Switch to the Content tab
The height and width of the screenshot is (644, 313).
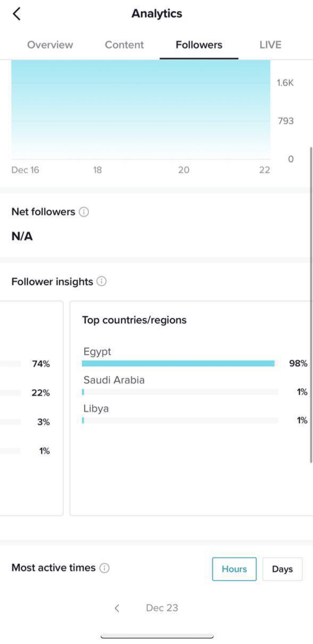124,45
